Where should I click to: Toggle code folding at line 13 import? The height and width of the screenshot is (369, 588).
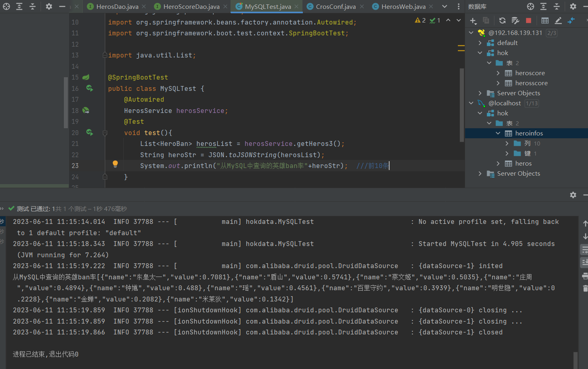click(105, 55)
